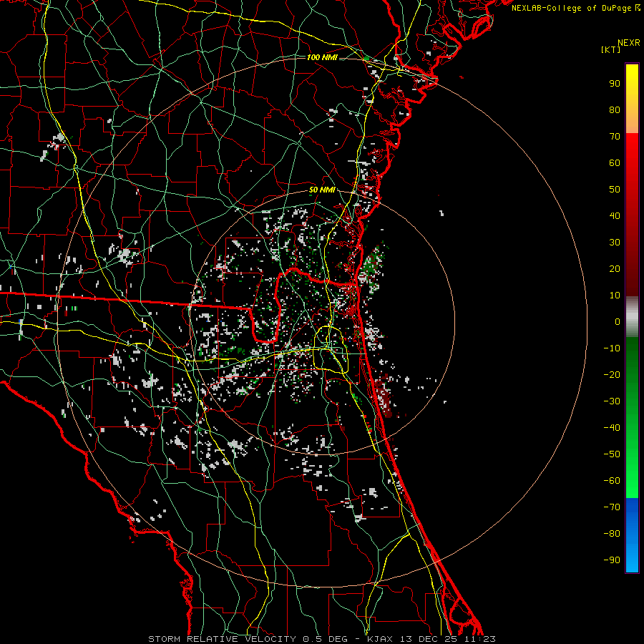
Task: Click the -30 knots scale label
Action: click(612, 401)
